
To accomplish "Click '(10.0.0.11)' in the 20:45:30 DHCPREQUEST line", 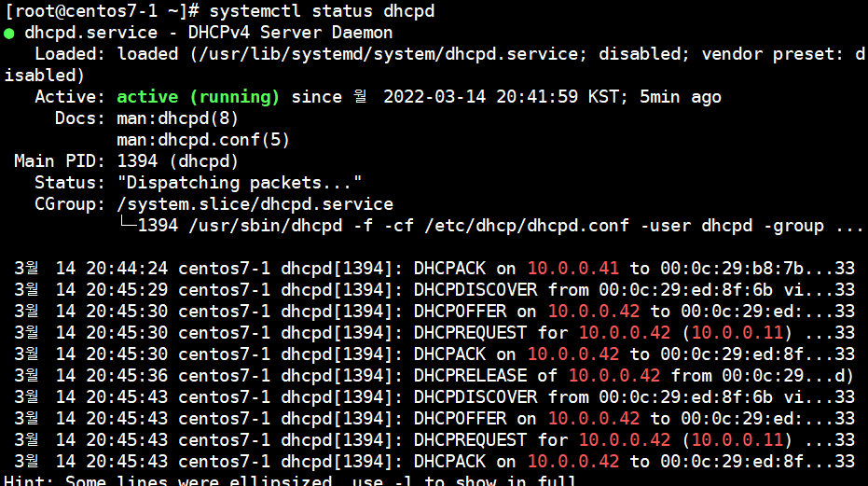I will coord(737,332).
